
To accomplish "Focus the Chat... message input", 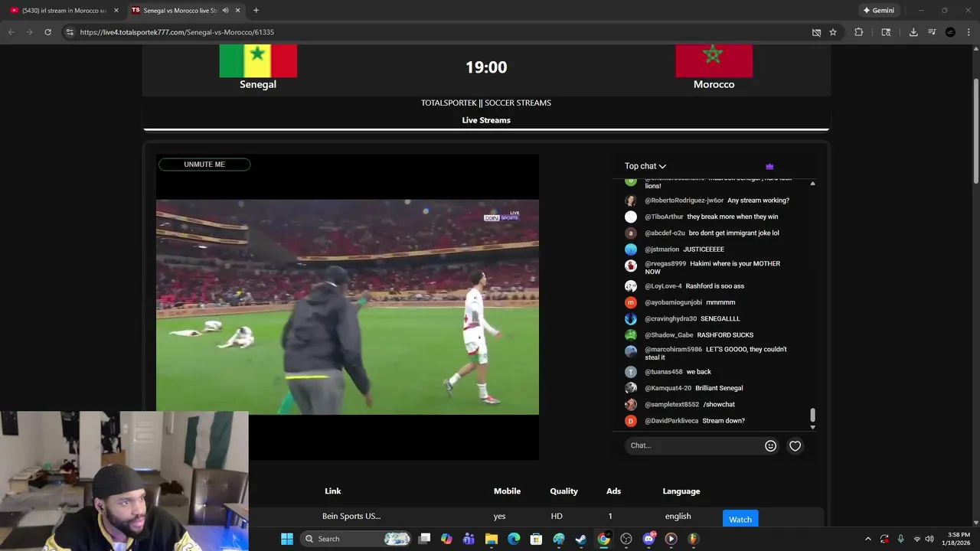I will 694,445.
